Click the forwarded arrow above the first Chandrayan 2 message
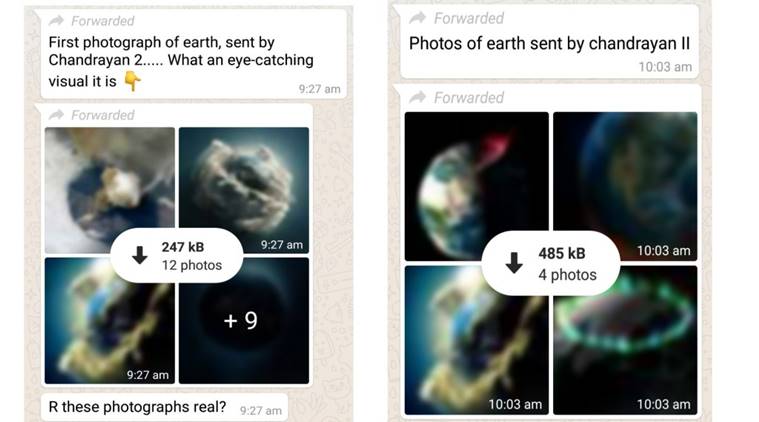 [57, 20]
